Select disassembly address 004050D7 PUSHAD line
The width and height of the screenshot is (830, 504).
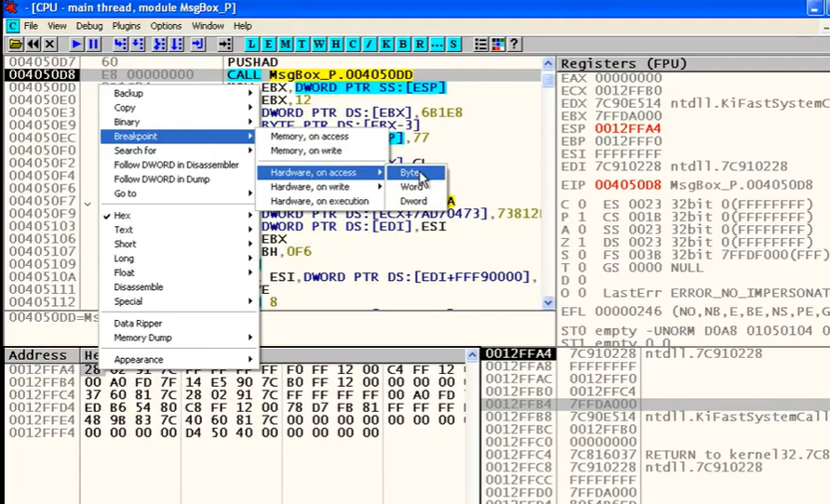coord(273,62)
